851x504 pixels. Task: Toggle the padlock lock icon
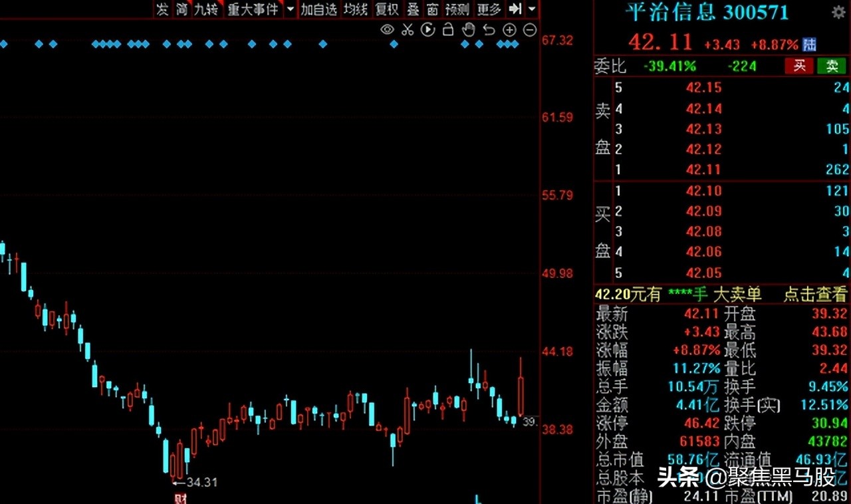448,29
